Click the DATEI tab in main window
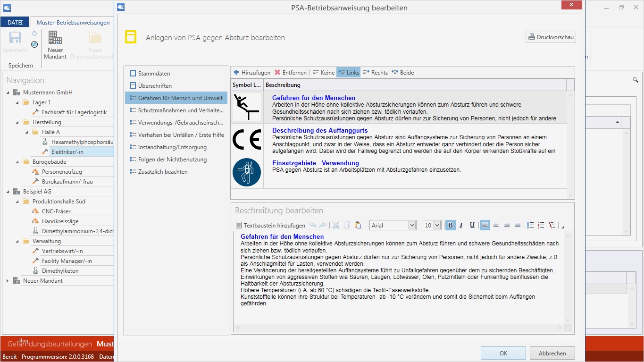The height and width of the screenshot is (362, 644). click(15, 22)
